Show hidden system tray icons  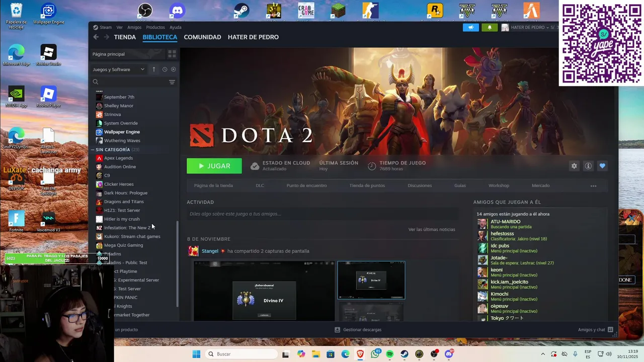click(542, 354)
